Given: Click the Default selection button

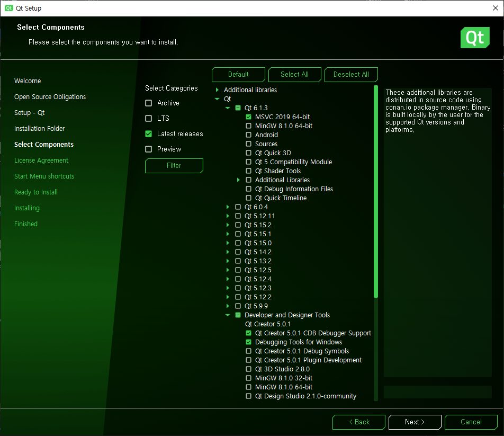Looking at the screenshot, I should point(238,75).
